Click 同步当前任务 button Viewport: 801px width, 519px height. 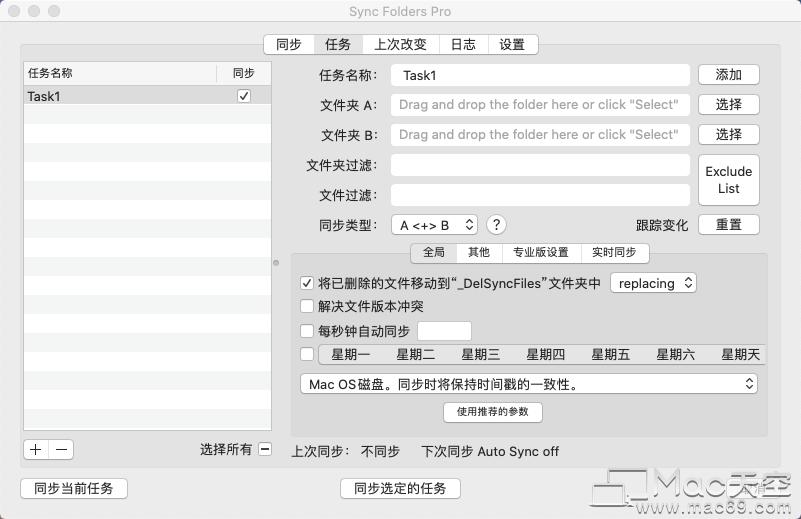tap(74, 488)
